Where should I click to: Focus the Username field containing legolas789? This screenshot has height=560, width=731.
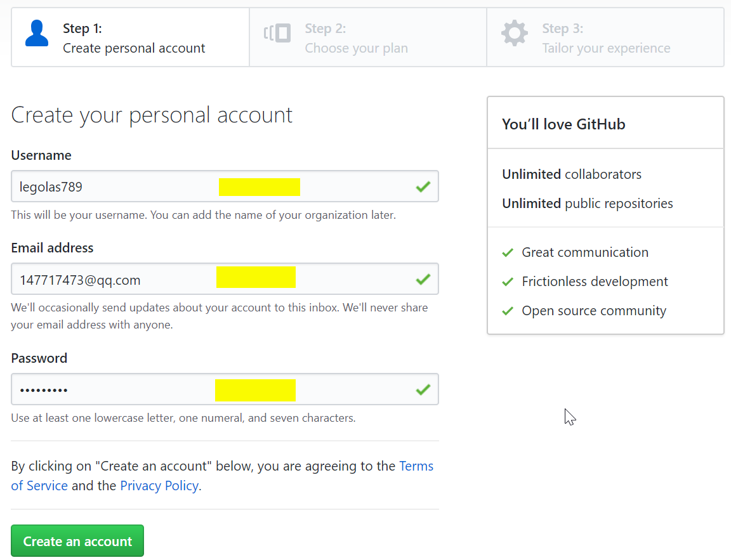(x=225, y=186)
